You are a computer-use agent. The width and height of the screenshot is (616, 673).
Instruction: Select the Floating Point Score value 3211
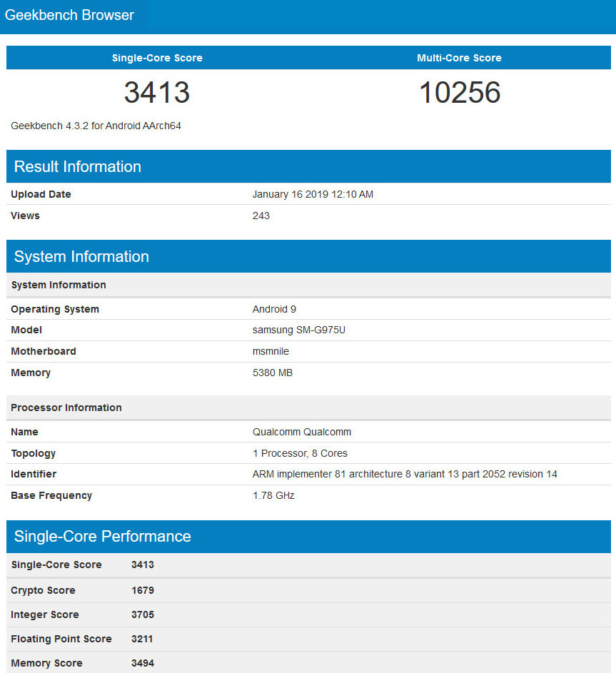(x=142, y=639)
